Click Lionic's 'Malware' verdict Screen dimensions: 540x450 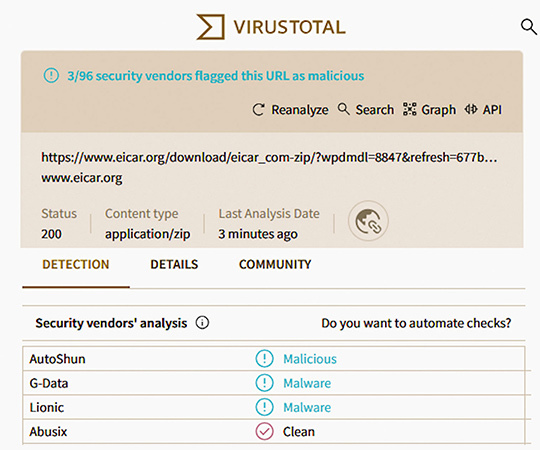coord(307,407)
